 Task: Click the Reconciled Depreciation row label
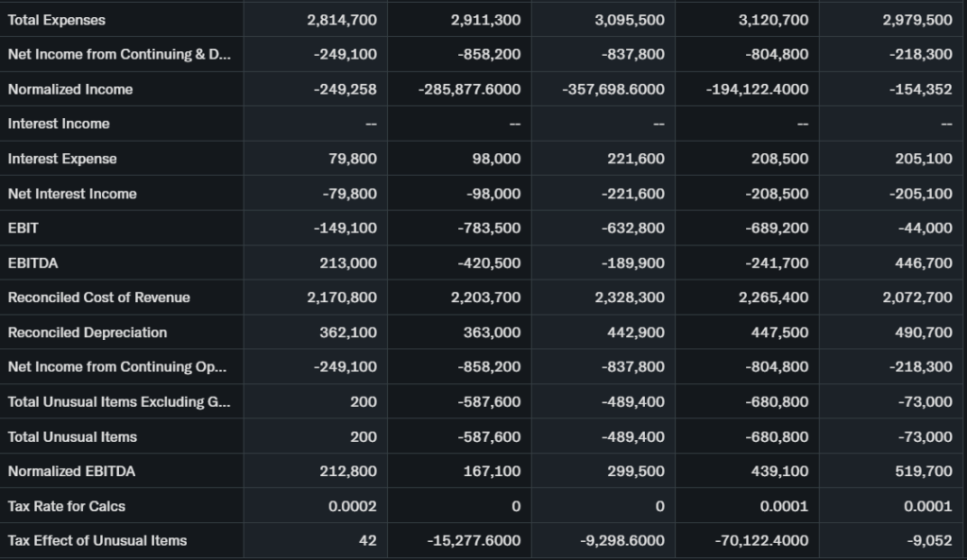[x=87, y=332]
